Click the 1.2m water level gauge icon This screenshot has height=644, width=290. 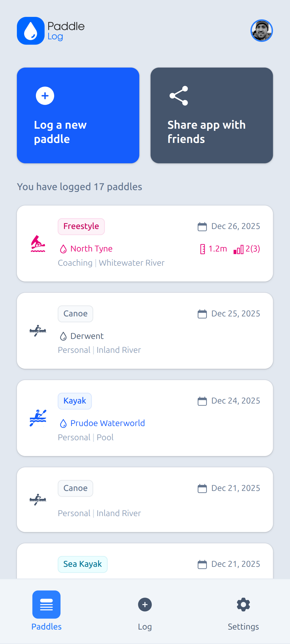click(x=203, y=249)
